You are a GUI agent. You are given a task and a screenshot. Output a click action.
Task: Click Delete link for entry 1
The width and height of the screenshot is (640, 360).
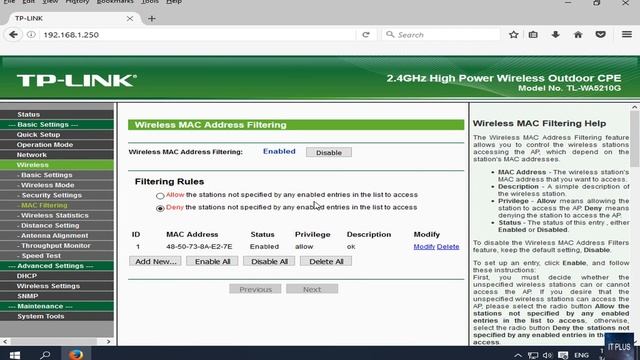[x=448, y=247]
